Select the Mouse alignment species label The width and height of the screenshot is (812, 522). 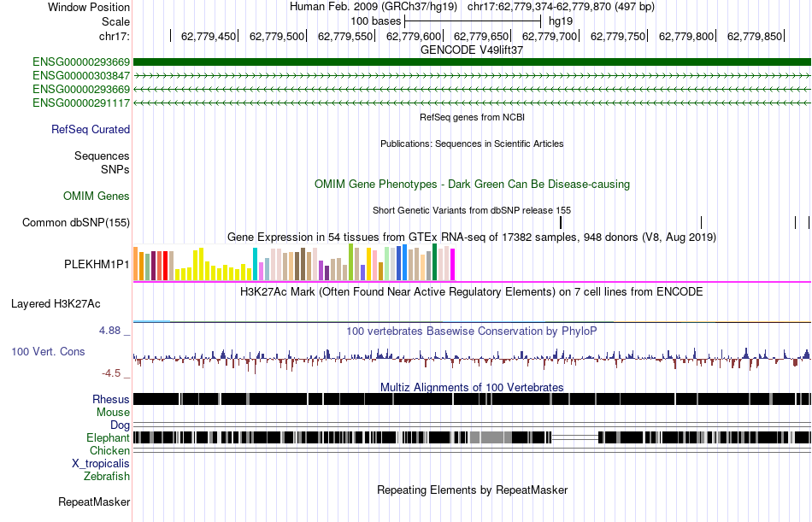click(113, 412)
